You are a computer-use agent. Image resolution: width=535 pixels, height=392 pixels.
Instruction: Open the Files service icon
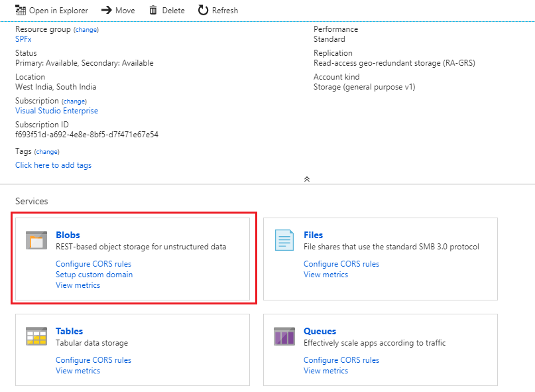click(x=284, y=240)
